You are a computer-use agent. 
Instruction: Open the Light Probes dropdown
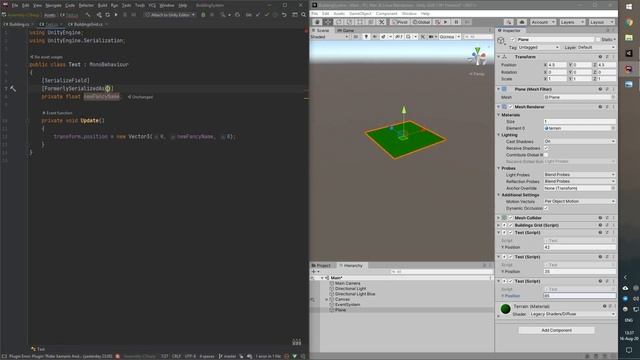click(x=579, y=175)
